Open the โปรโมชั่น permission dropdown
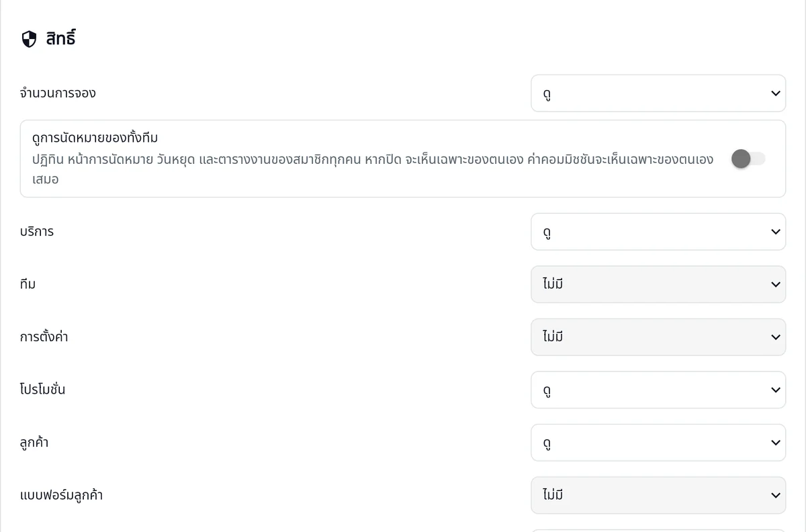This screenshot has height=532, width=806. [658, 390]
